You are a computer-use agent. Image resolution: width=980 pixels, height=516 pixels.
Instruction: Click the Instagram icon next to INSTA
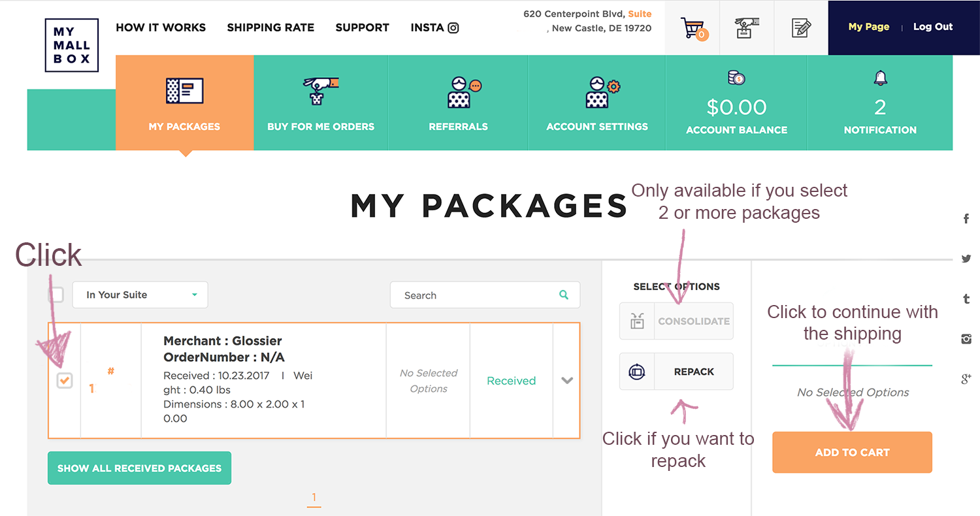tap(453, 27)
